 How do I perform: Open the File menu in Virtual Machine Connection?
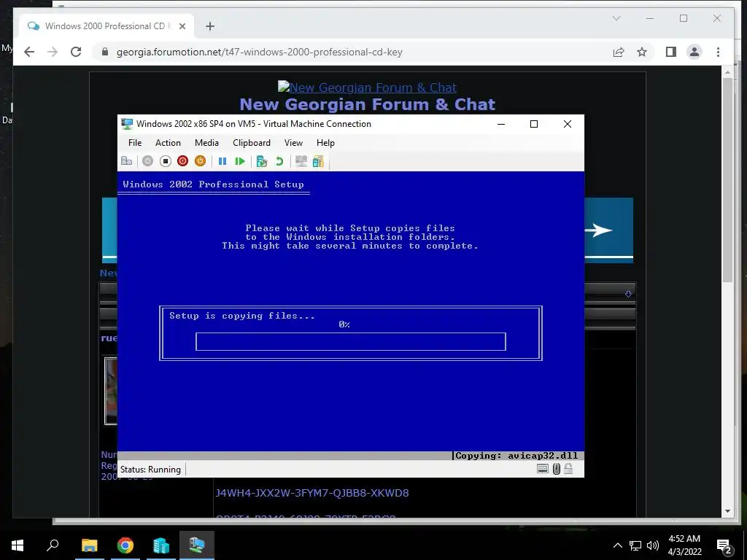coord(135,143)
